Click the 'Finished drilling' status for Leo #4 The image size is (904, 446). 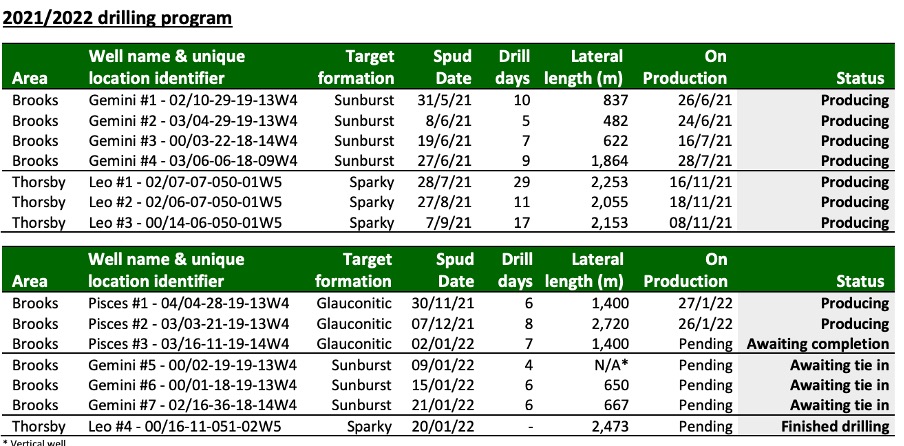[835, 427]
